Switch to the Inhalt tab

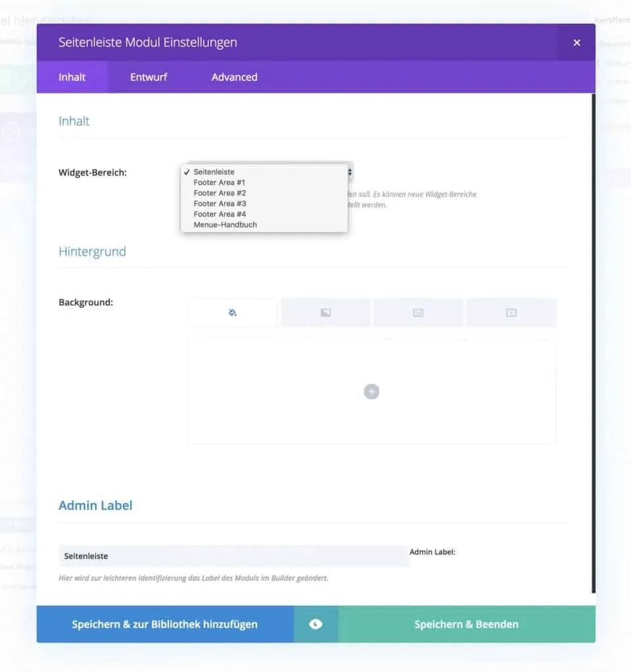coord(72,77)
